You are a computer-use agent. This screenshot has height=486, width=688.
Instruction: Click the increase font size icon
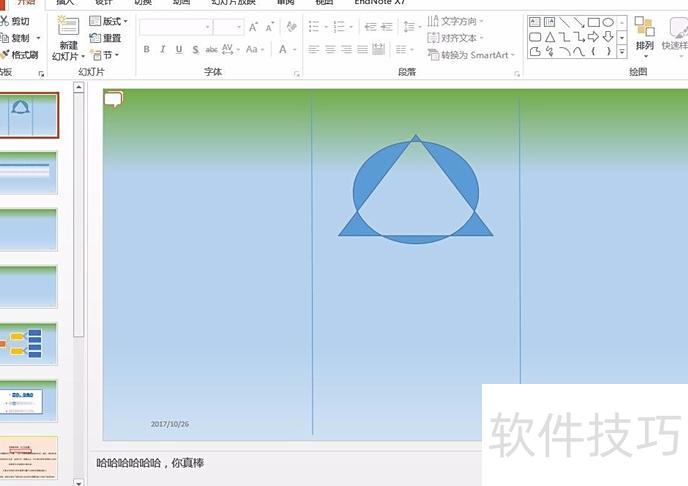253,27
